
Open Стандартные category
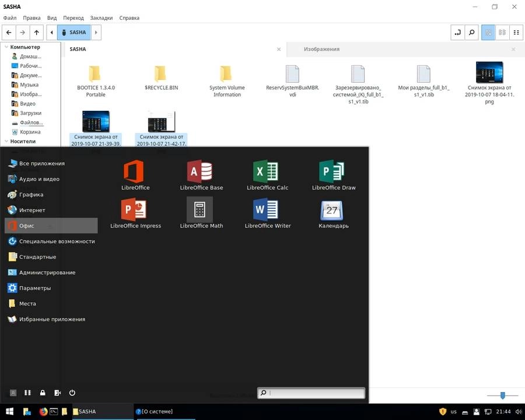51,257
